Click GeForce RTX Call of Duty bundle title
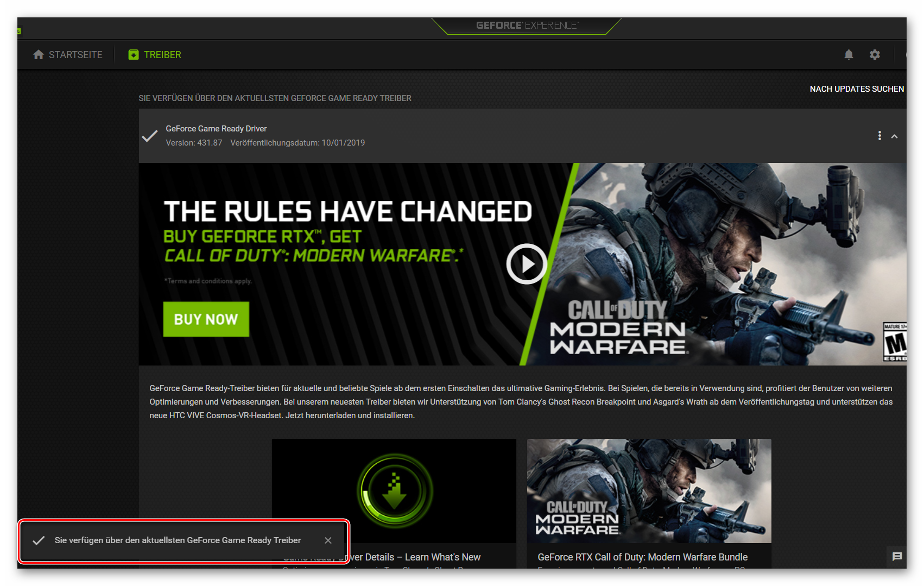The image size is (924, 586). coord(643,557)
